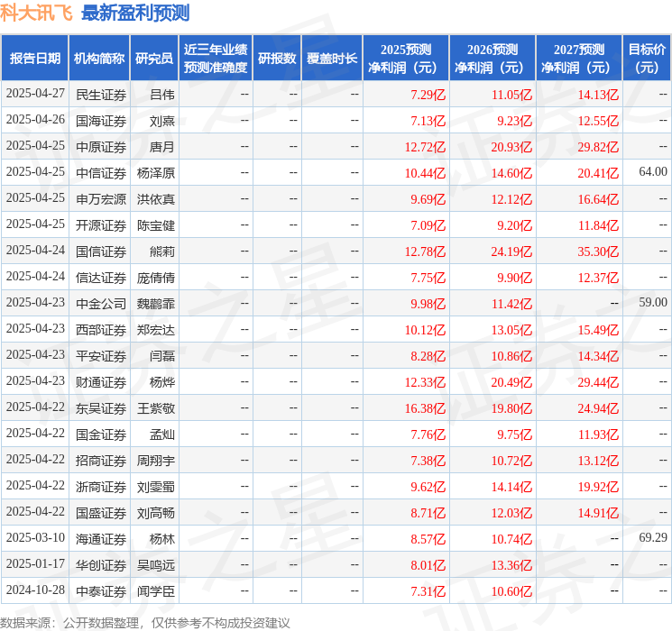Select the 研究员 column header
This screenshot has width=672, height=631.
click(x=154, y=59)
